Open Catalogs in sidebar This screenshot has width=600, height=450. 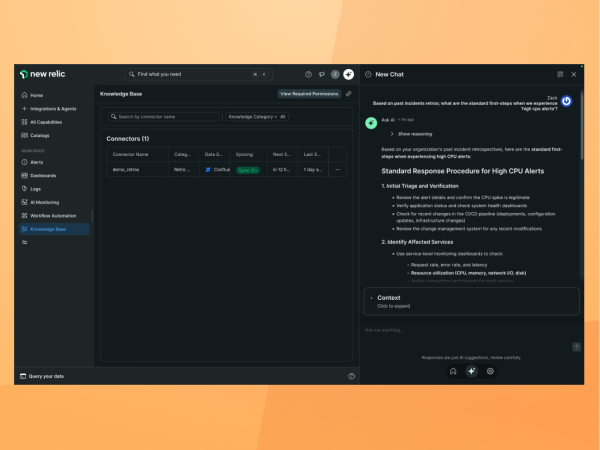[x=35, y=135]
